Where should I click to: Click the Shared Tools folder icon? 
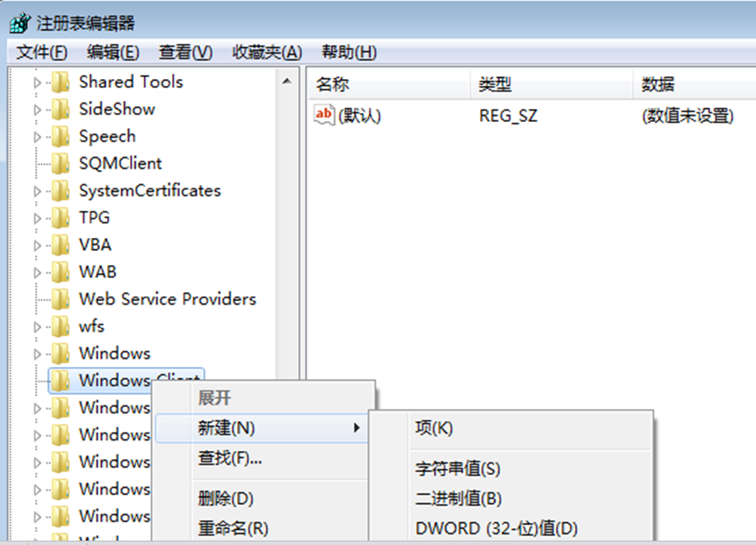(61, 82)
